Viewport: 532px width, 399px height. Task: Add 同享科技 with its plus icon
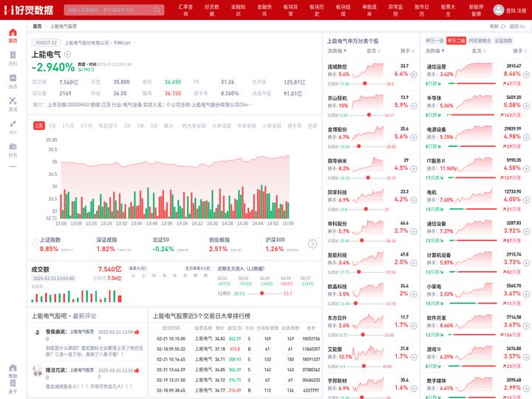point(414,200)
